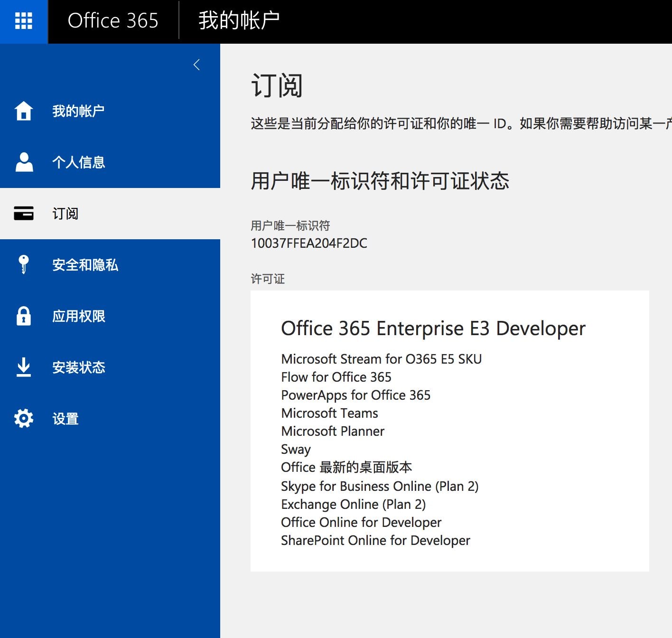Click Sway in the license list

(296, 449)
